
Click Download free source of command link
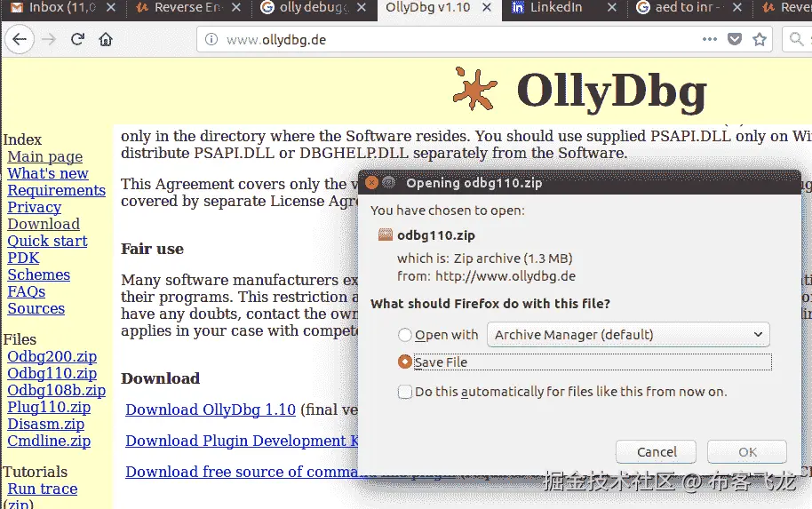point(242,472)
